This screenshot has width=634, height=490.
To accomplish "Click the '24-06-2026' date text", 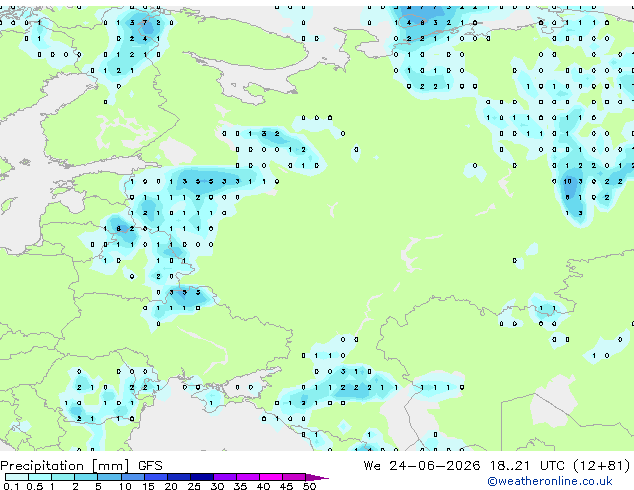I will point(435,466).
